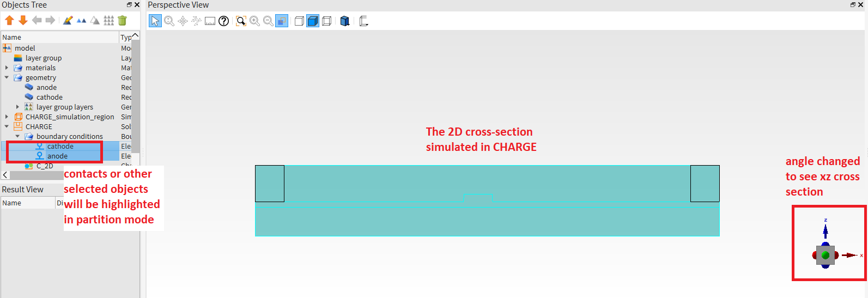Select the anode rectangle under geometry
868x298 pixels.
46,87
